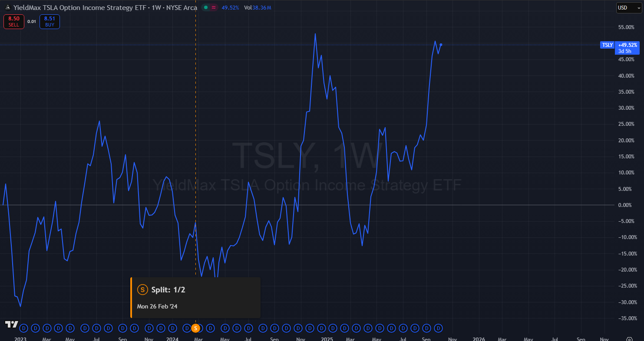Open the USD currency dropdown

[x=628, y=7]
